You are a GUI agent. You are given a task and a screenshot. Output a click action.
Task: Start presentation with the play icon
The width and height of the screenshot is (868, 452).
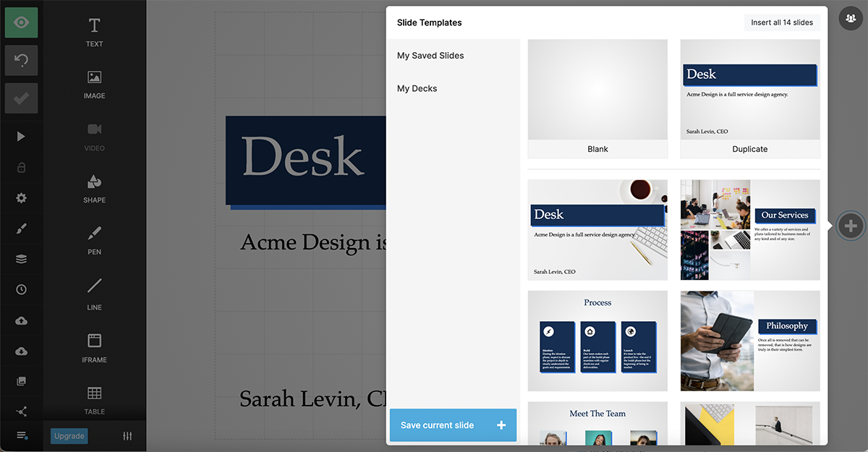pyautogui.click(x=21, y=137)
